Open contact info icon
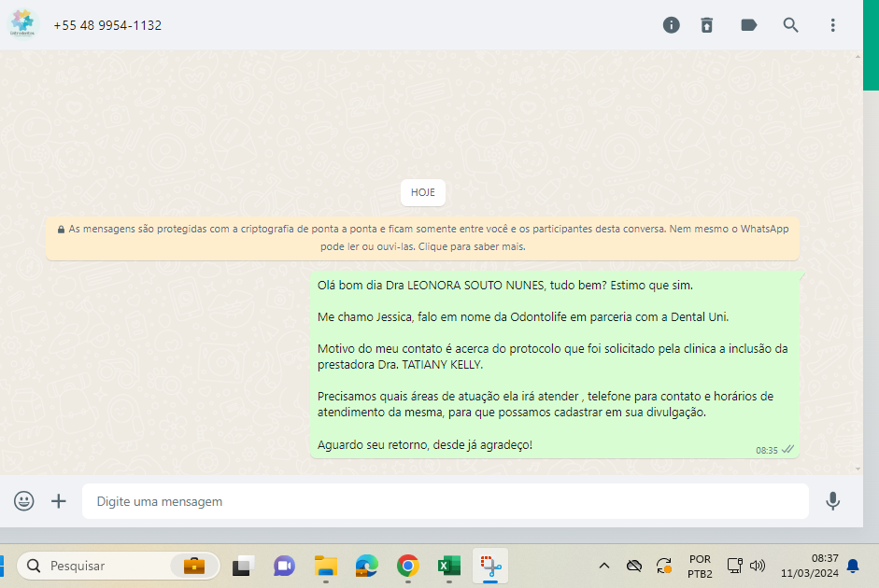The image size is (879, 588). click(x=671, y=25)
